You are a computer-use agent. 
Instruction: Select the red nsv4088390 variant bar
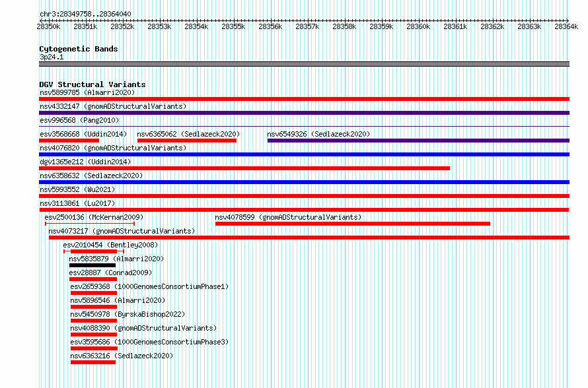pos(94,335)
